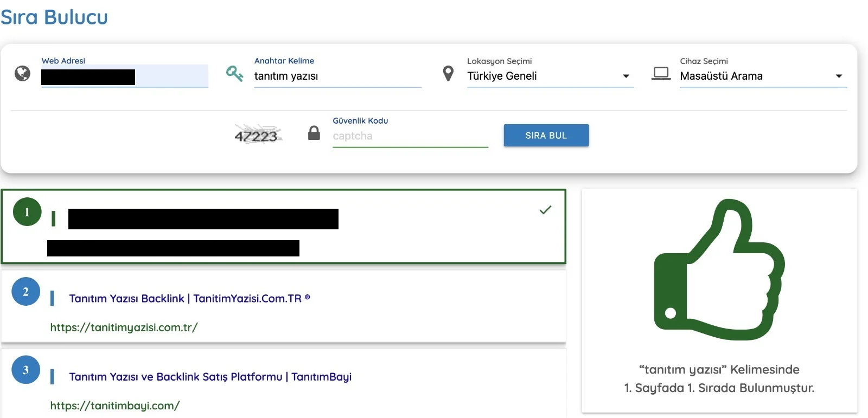868x418 pixels.
Task: Open Tanıtım Yazısı Backlink | TanitimYazisi.Com.TR result
Action: (189, 298)
